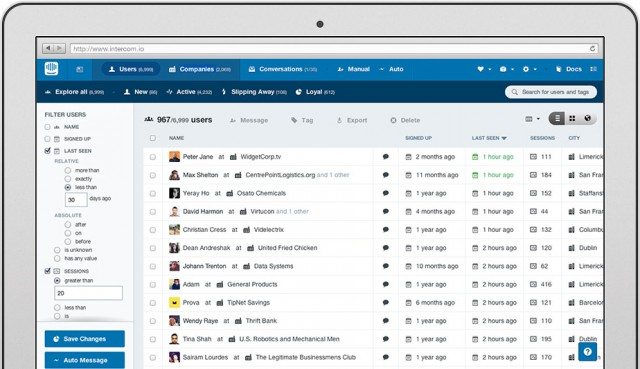Expand the heart icon dropdown
Image resolution: width=640 pixels, height=369 pixels.
pos(484,69)
